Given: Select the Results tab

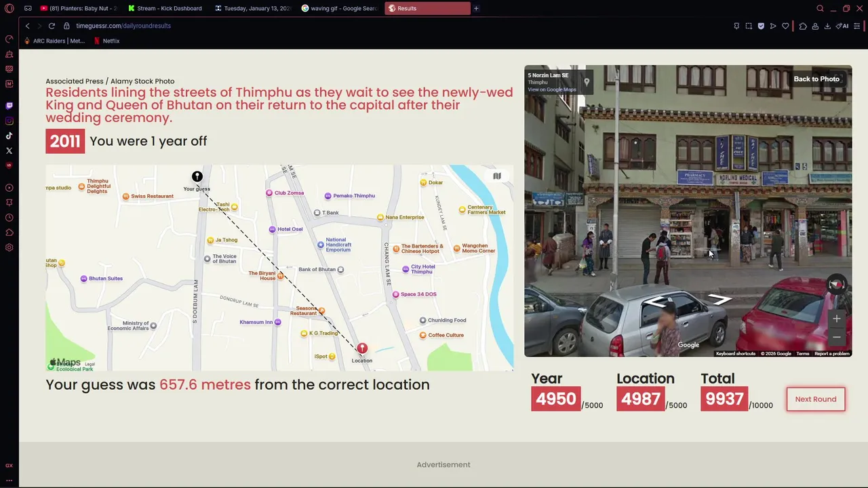Looking at the screenshot, I should [x=427, y=8].
